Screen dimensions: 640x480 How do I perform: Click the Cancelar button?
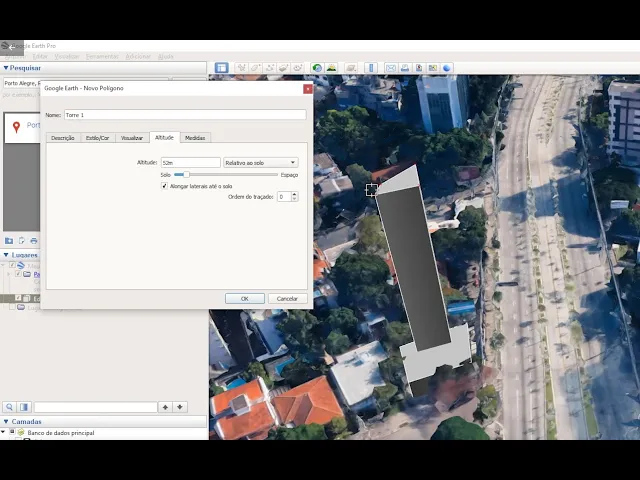point(287,298)
